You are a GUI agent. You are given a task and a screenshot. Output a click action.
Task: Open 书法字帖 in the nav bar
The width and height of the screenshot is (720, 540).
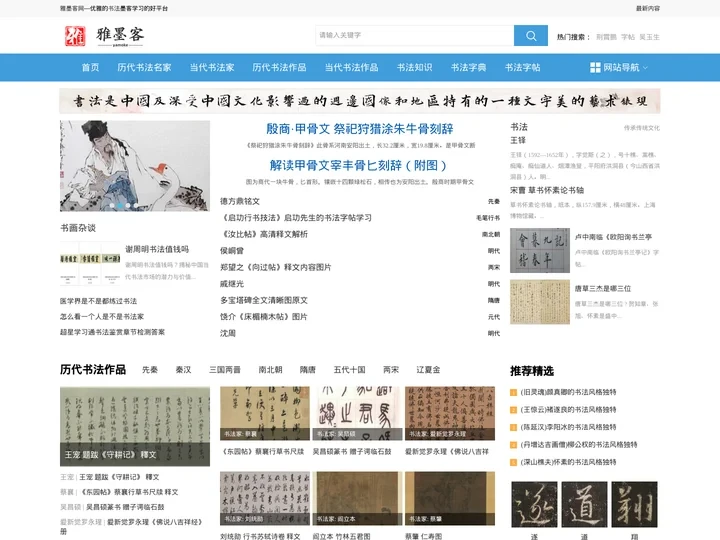(x=523, y=68)
